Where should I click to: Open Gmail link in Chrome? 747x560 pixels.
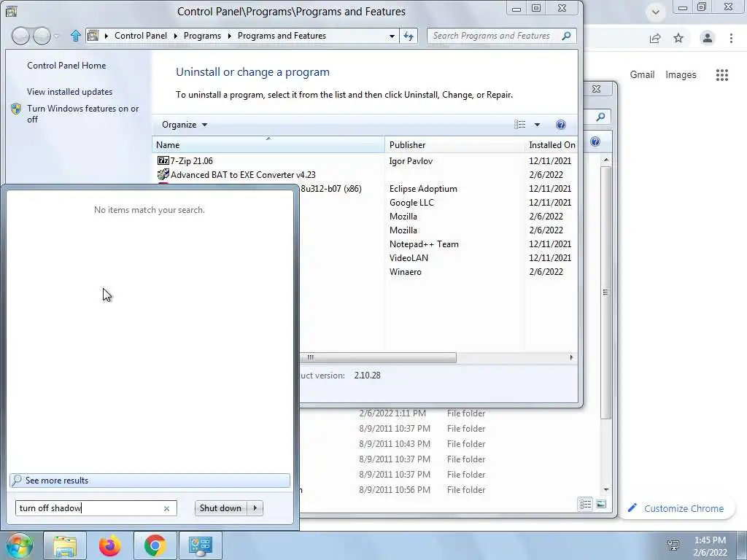[642, 75]
